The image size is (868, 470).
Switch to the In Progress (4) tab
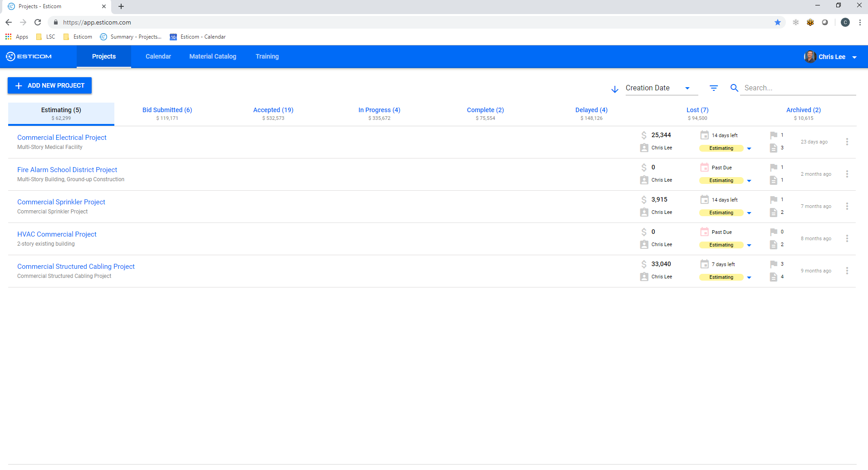click(379, 114)
